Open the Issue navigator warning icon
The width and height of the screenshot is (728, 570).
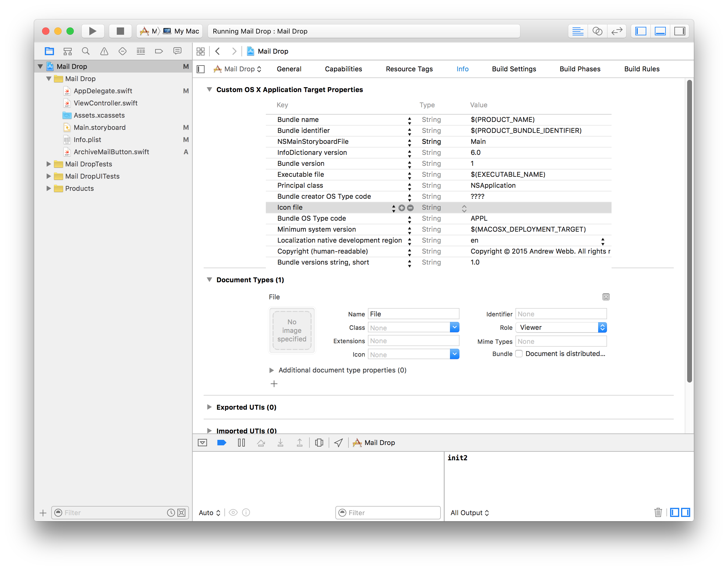tap(104, 51)
